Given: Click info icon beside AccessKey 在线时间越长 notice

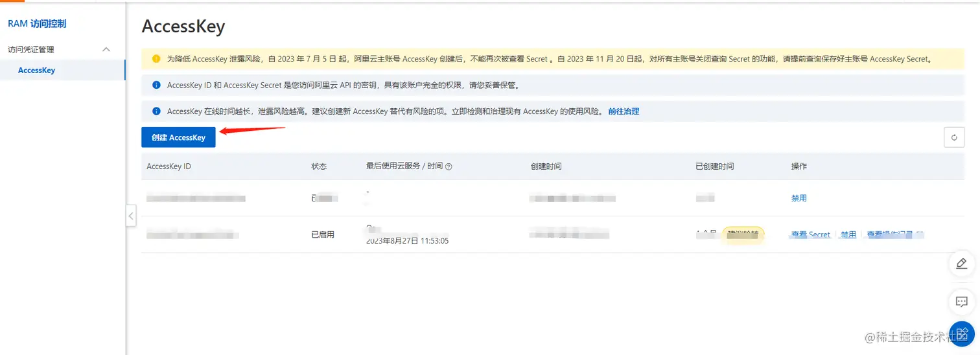Looking at the screenshot, I should coord(156,111).
